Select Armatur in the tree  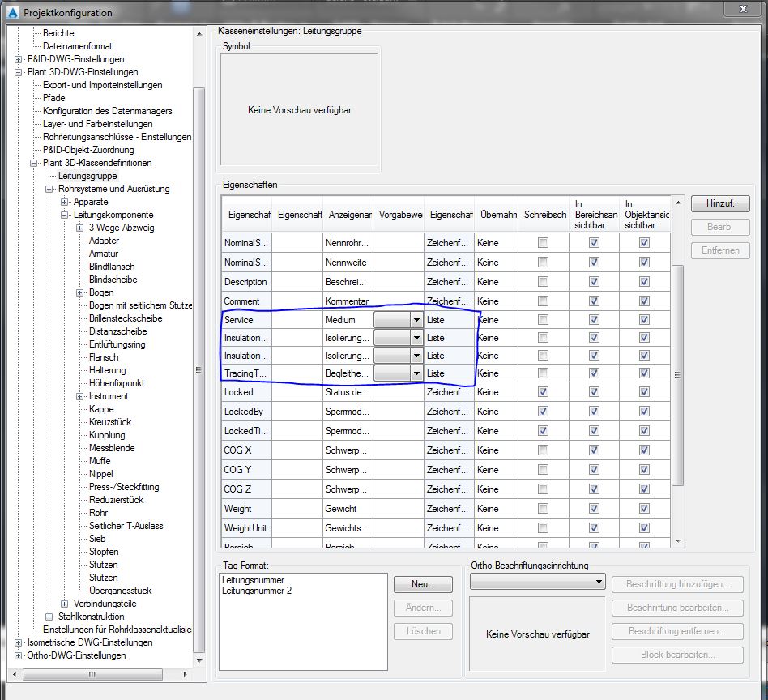coord(104,254)
